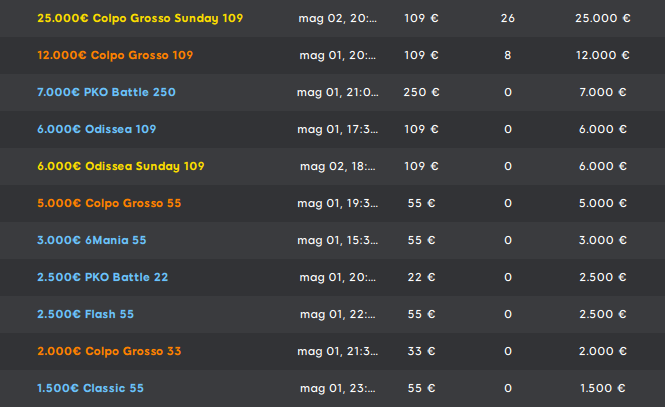Click the 1.500 € prize pool value
The width and height of the screenshot is (665, 407).
603,388
